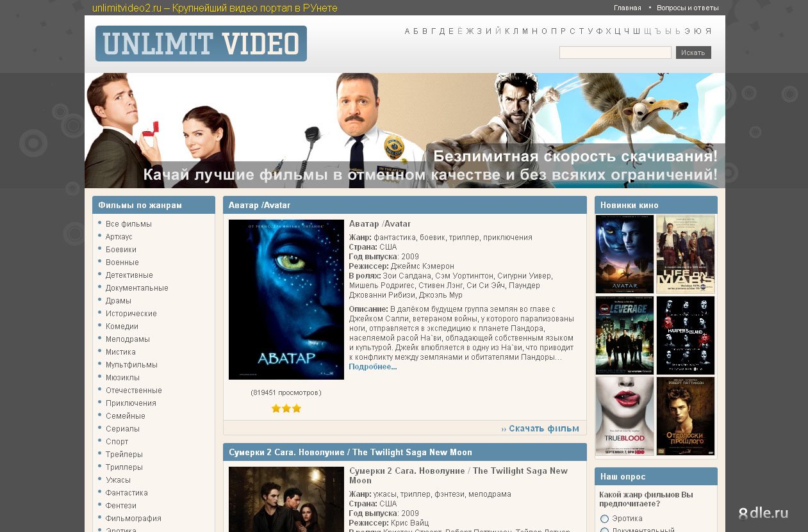Select the Документальные genre in sidebar
808x532 pixels.
pos(137,288)
